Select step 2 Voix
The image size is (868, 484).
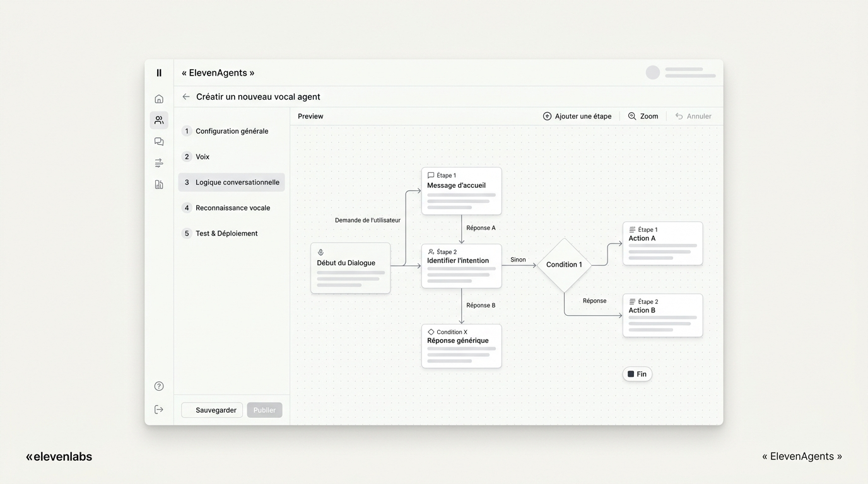click(x=232, y=157)
